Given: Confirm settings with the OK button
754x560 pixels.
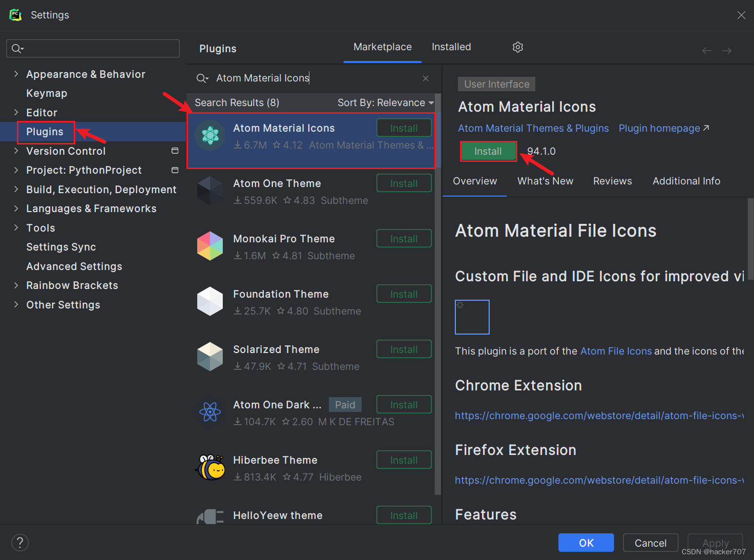Looking at the screenshot, I should coord(586,543).
